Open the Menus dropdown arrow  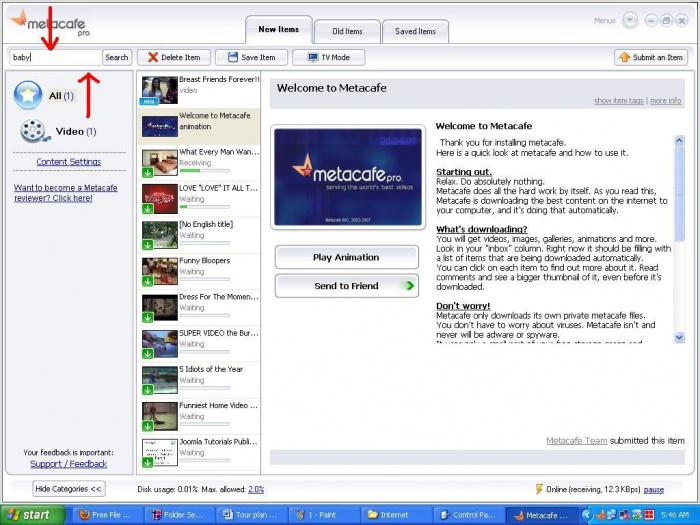(x=630, y=21)
